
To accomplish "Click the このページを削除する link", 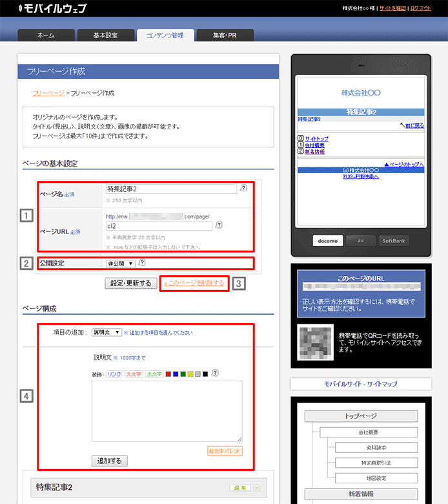I will tap(195, 283).
